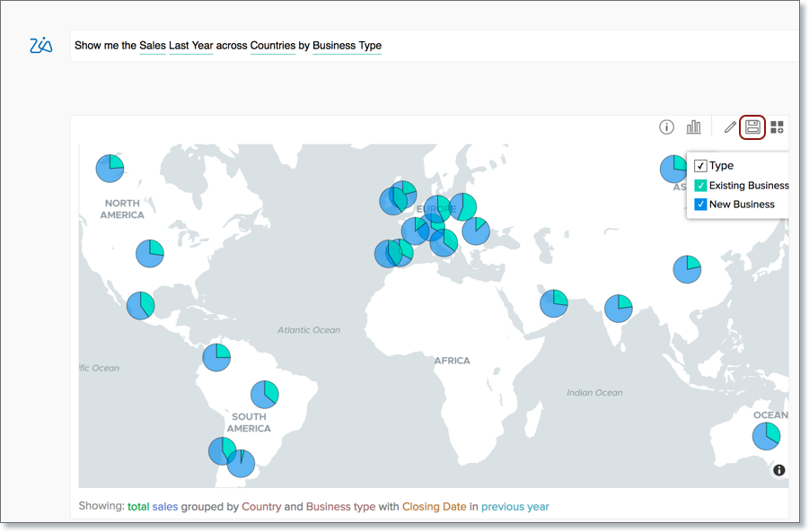Save the report using the disk icon
Viewport: 809px width, 532px height.
coord(752,127)
